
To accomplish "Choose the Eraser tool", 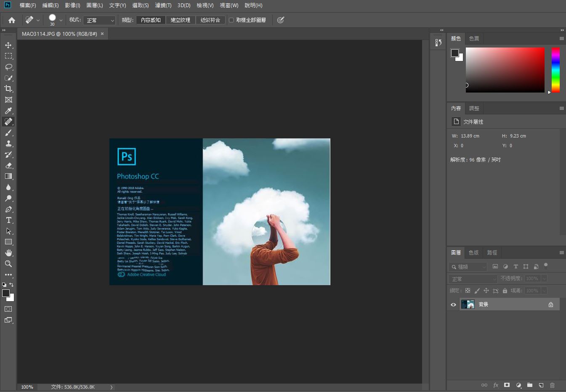I will tap(8, 165).
